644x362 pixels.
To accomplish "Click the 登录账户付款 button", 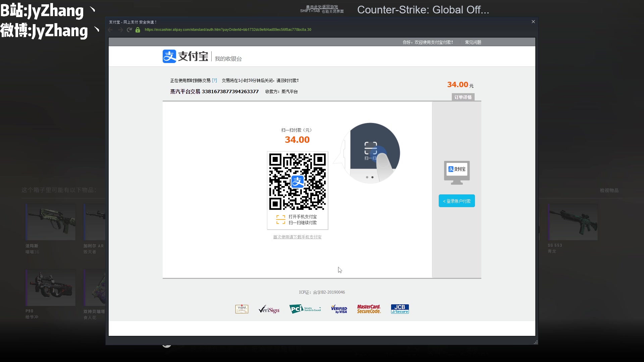I will [457, 201].
